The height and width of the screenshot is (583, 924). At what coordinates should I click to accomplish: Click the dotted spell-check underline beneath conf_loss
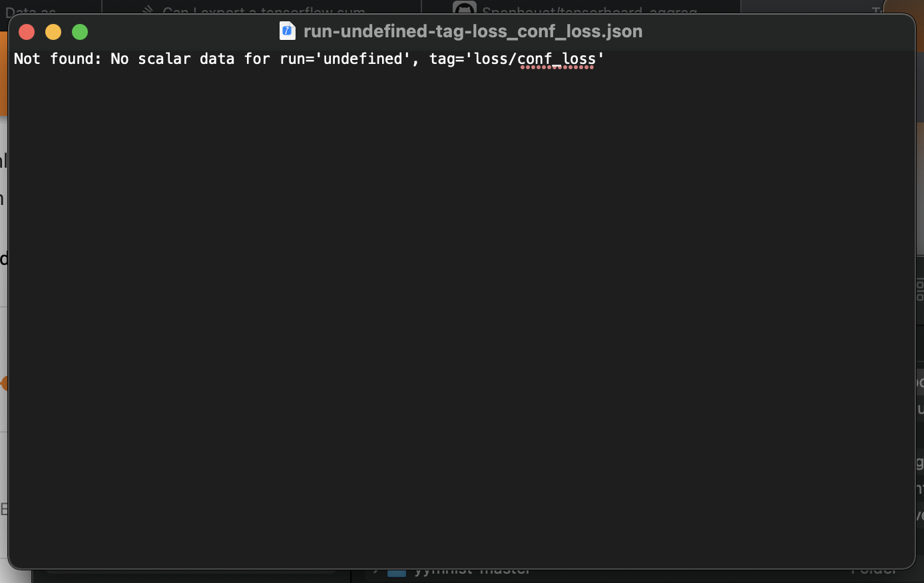click(x=558, y=67)
